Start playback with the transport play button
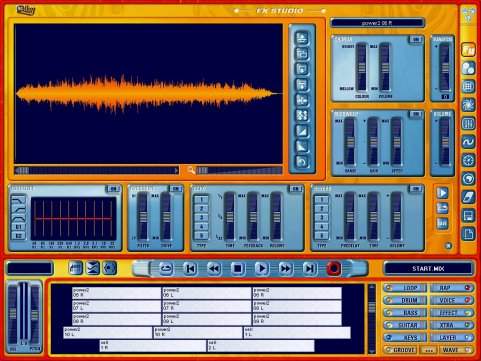 coord(262,268)
